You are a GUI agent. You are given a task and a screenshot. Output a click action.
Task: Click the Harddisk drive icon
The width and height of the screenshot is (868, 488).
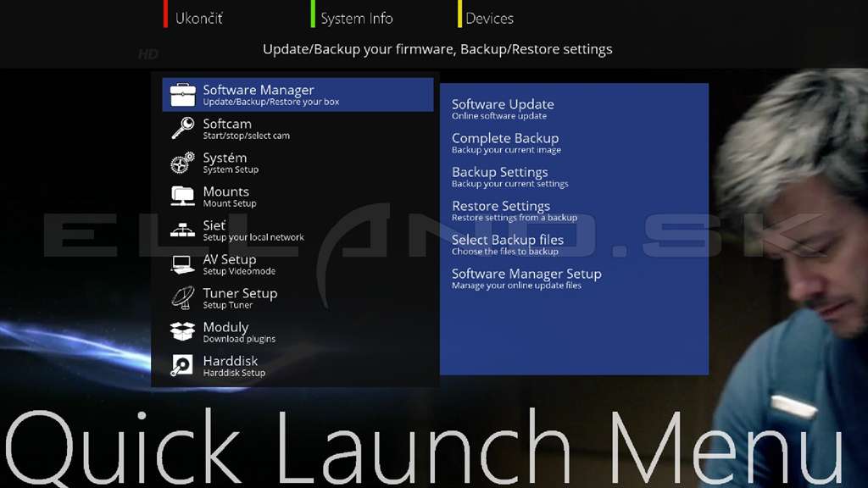point(181,366)
